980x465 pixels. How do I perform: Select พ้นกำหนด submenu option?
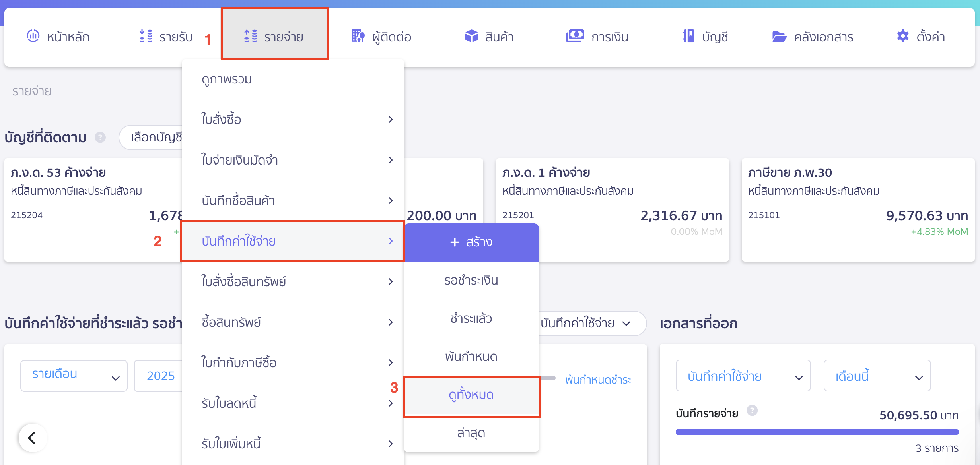click(x=471, y=356)
